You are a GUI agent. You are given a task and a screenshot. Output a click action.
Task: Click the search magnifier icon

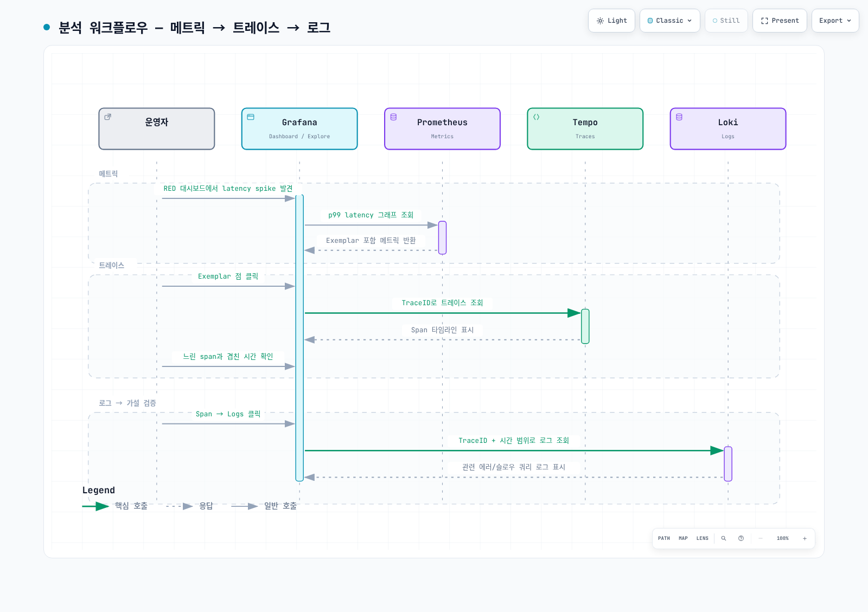(x=723, y=538)
